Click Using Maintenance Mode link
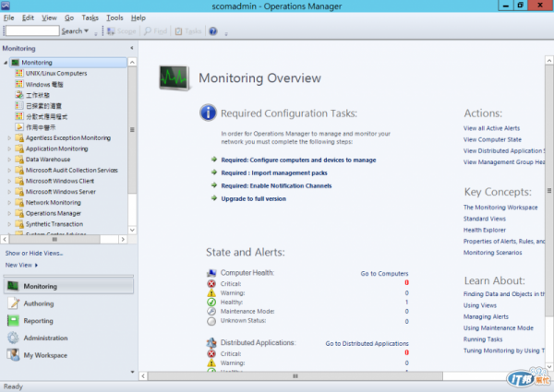Screen dimensions: 554x392 pos(499,327)
